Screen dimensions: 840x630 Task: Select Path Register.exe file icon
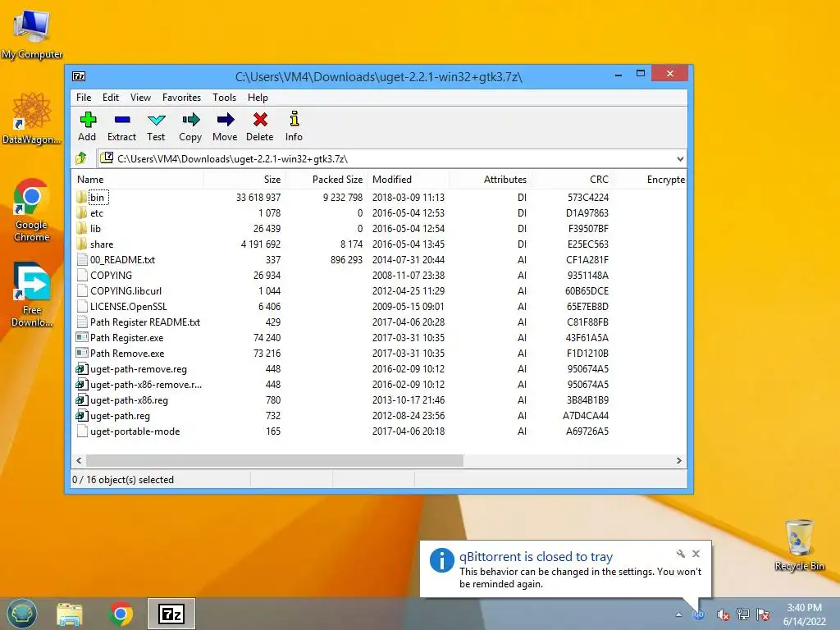(82, 337)
